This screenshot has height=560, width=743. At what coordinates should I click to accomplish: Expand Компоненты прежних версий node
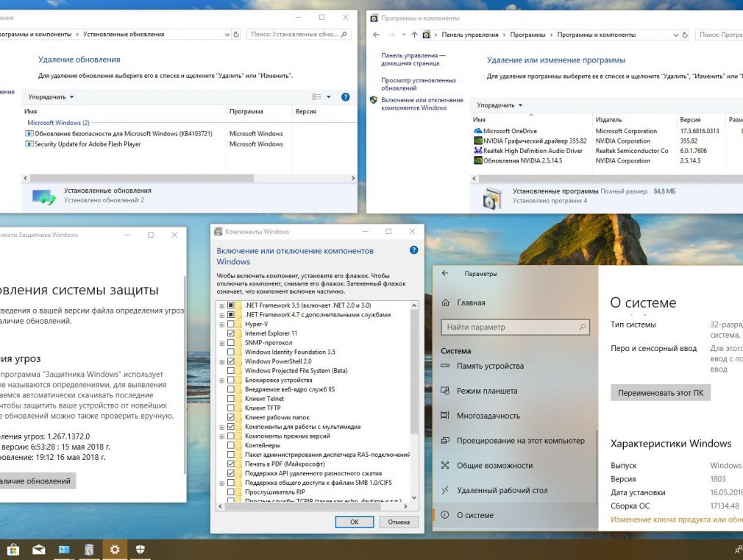pos(221,436)
